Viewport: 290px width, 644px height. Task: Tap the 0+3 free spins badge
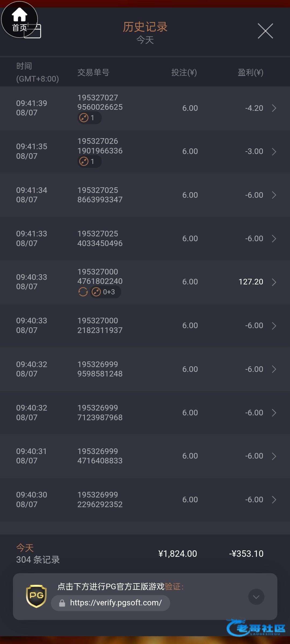[106, 292]
